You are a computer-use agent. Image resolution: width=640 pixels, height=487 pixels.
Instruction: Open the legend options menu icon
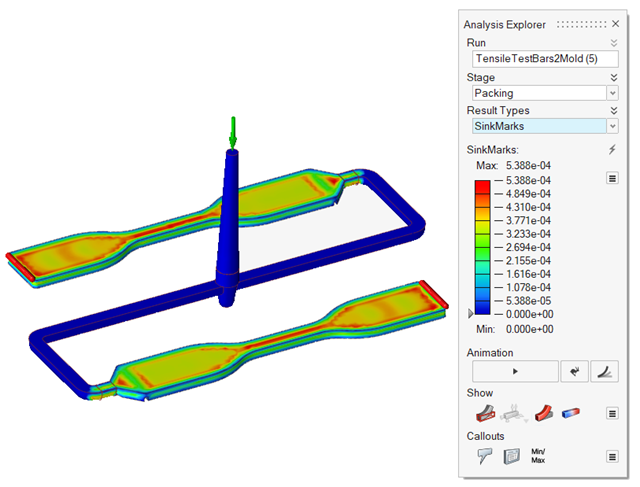[613, 178]
